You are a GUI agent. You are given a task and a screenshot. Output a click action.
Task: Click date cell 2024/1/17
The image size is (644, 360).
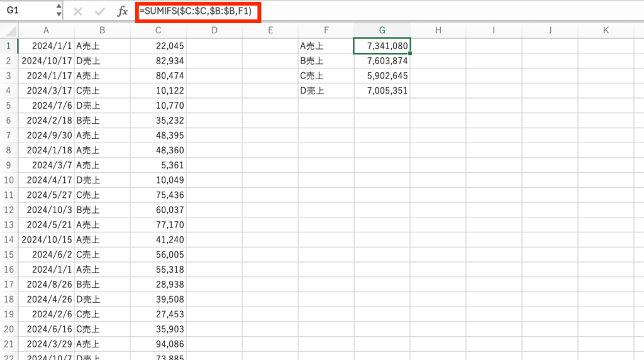tap(47, 76)
